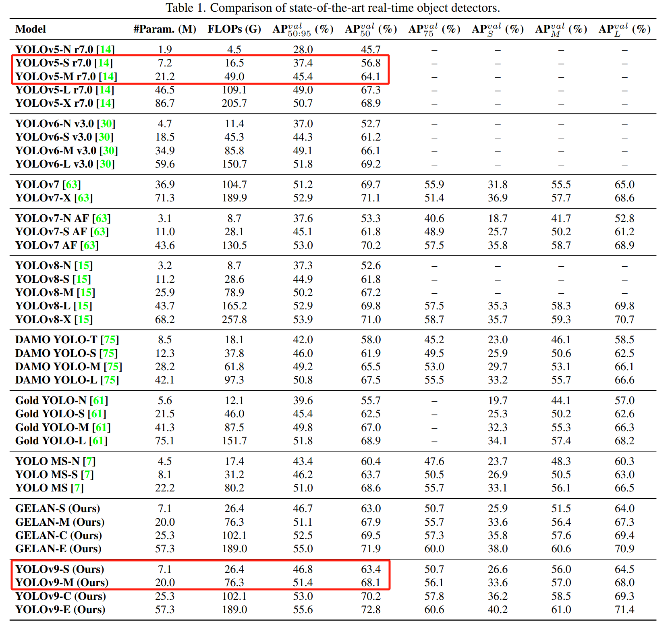Select the 130.5 FLOPs value for YOLOv7 AF

234,245
